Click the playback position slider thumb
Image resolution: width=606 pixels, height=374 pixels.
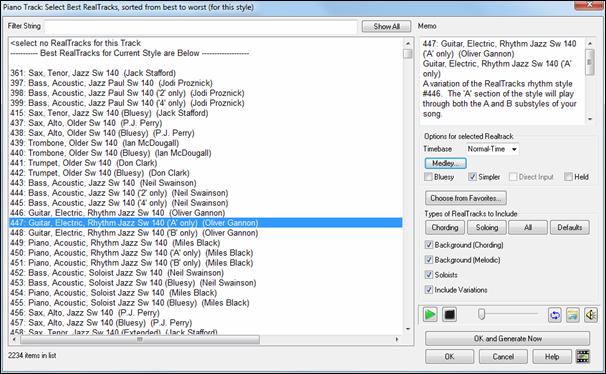481,314
